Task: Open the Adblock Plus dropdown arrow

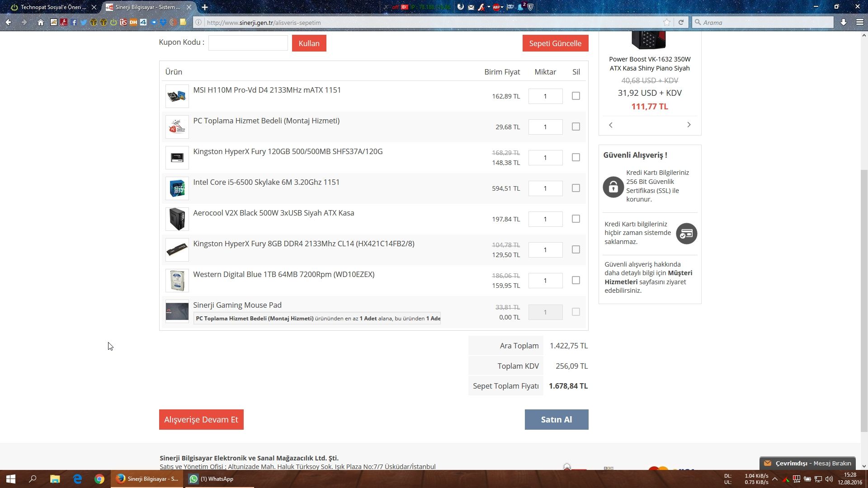Action: (502, 7)
